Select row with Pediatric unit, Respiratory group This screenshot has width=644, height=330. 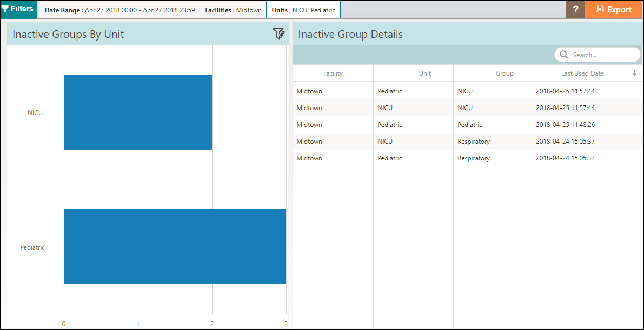467,158
